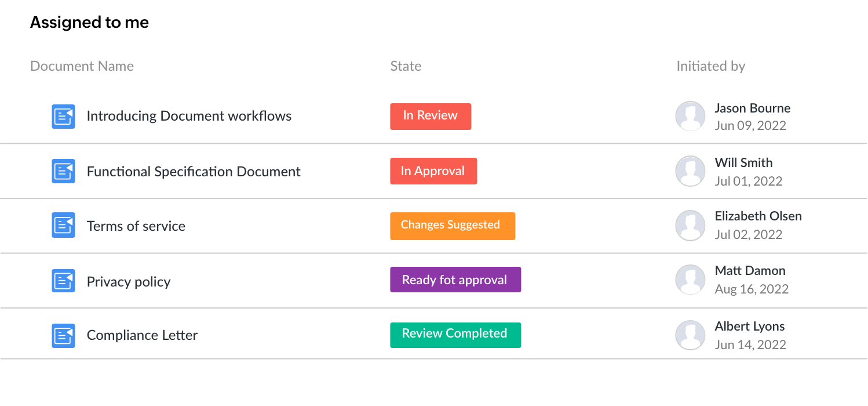This screenshot has height=406, width=868.
Task: Click the Functional Specification Document file icon
Action: click(63, 171)
